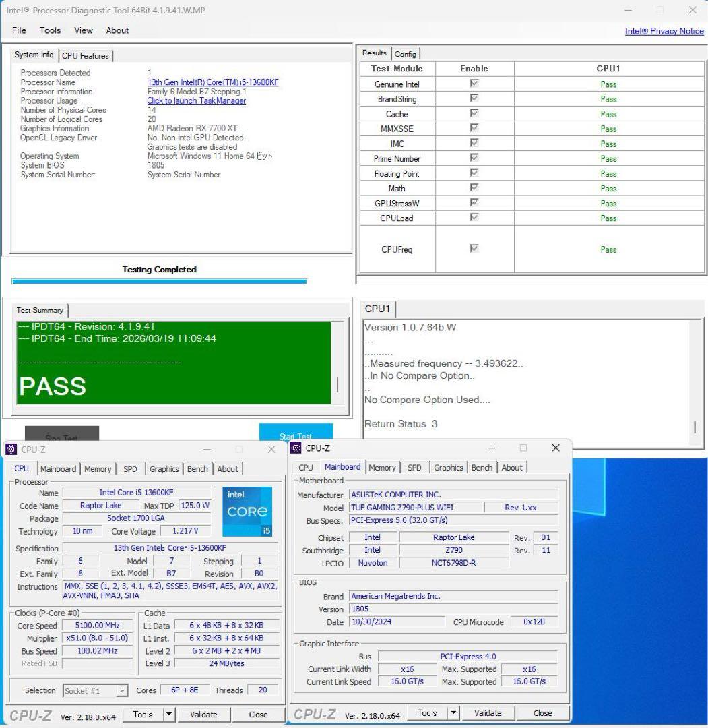Open the Socket #1 selection dropdown

point(95,690)
